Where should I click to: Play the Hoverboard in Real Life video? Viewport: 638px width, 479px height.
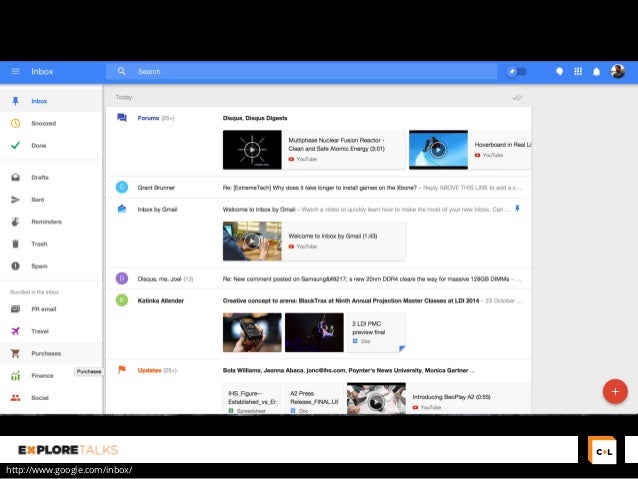coord(438,150)
